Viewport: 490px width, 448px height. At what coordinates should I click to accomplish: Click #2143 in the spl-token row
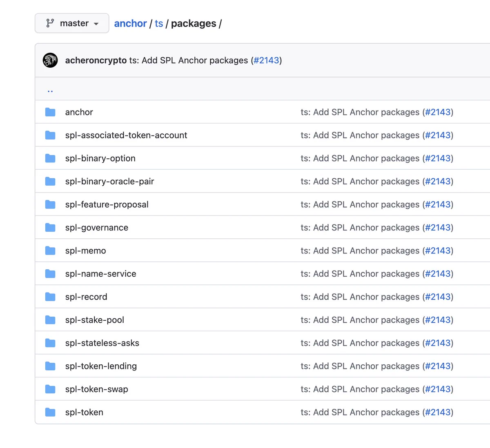(x=438, y=413)
